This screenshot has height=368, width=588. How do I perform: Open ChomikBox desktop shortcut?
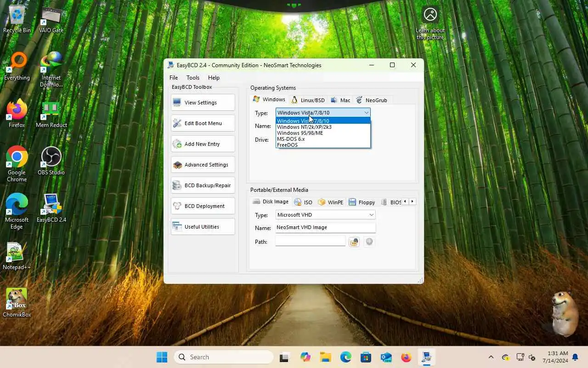click(17, 304)
